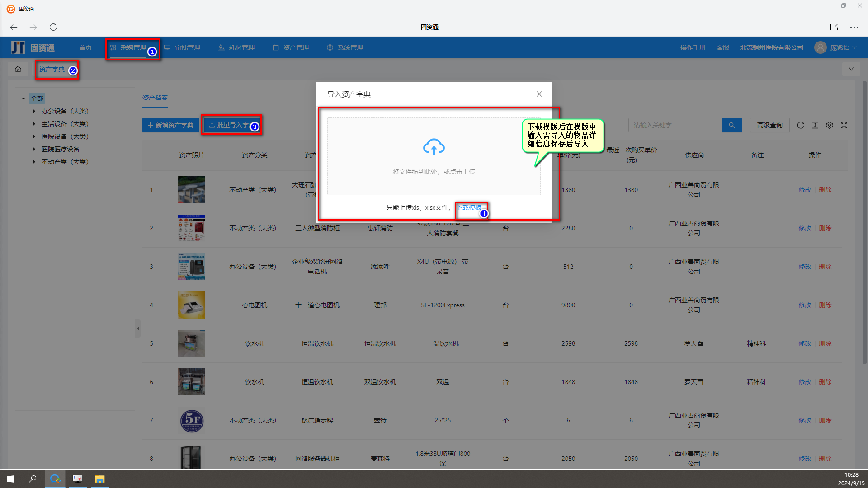The height and width of the screenshot is (488, 868).
Task: Click 修改 for 十二道心电图机 row
Action: tap(805, 305)
